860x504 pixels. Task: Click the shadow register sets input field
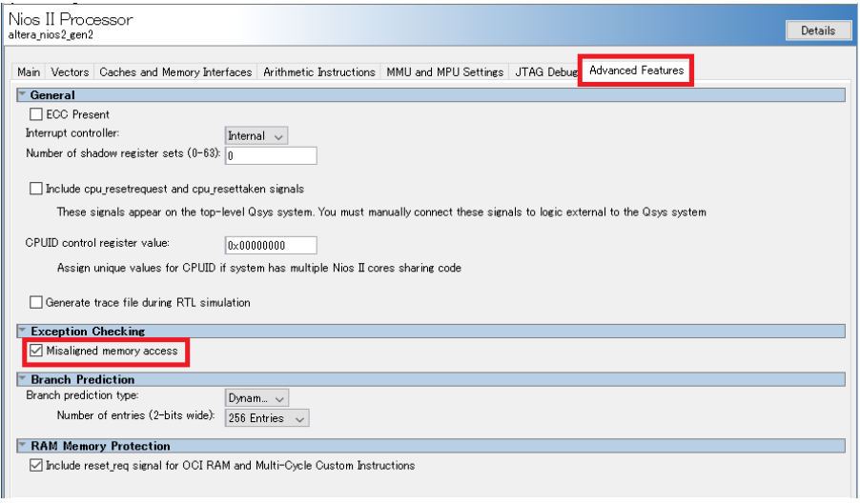(271, 155)
